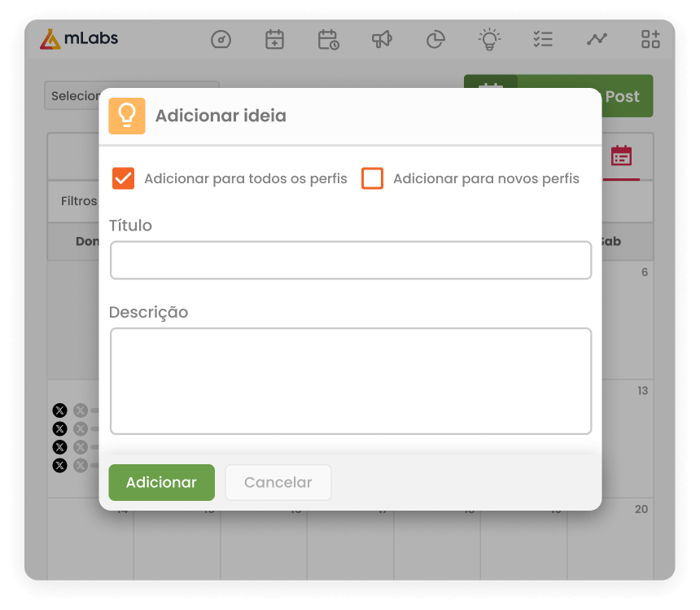
Task: Click the 'Cancelar' button
Action: click(278, 482)
